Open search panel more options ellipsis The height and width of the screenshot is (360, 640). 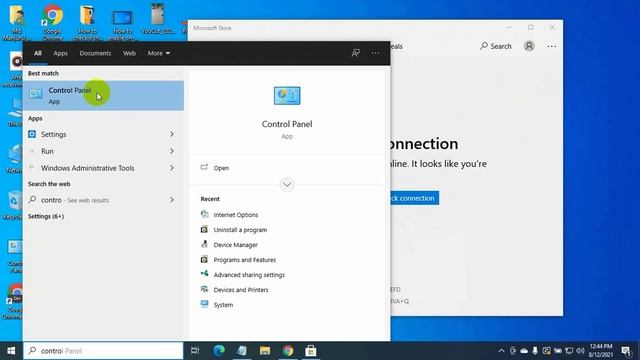pyautogui.click(x=375, y=53)
